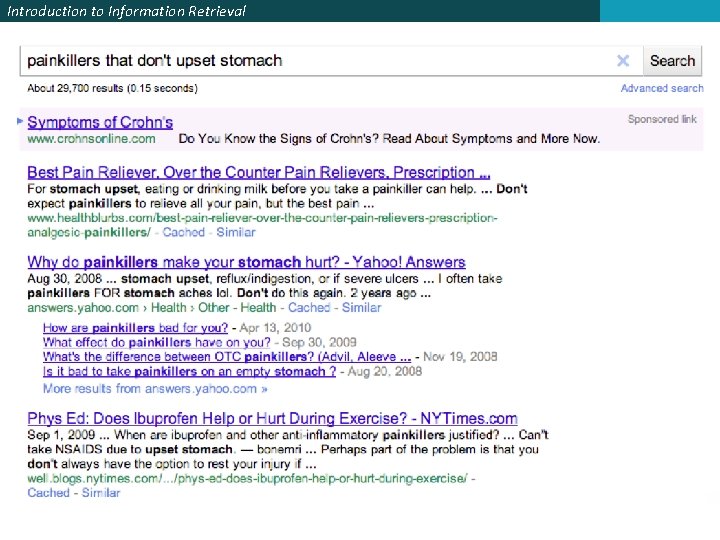Open Is it bad to take painkillers on empty stomach

click(x=189, y=371)
